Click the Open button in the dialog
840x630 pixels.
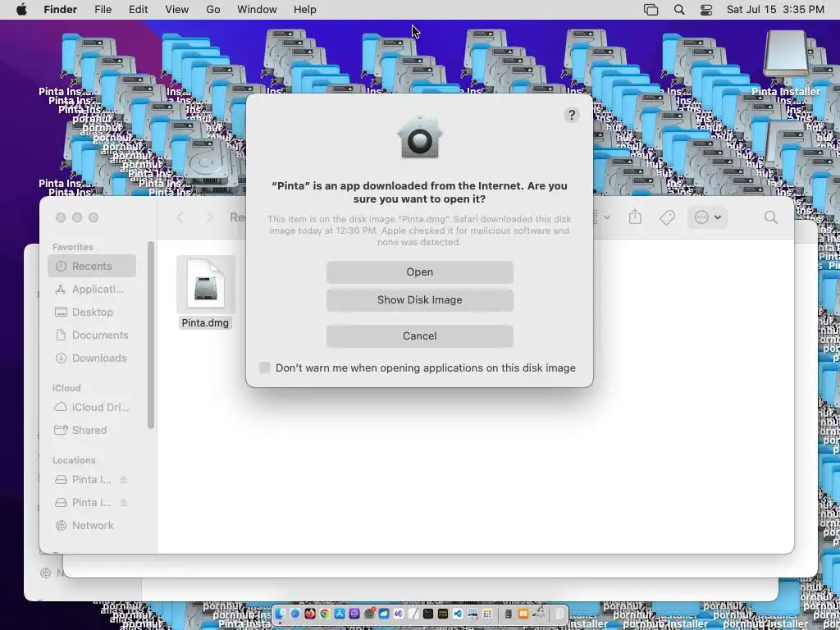419,272
